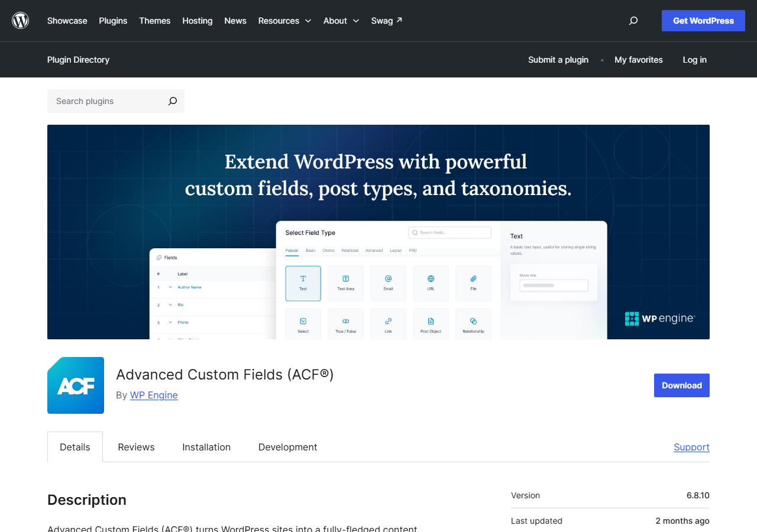Click the Description heading
This screenshot has width=757, height=532.
pos(87,500)
